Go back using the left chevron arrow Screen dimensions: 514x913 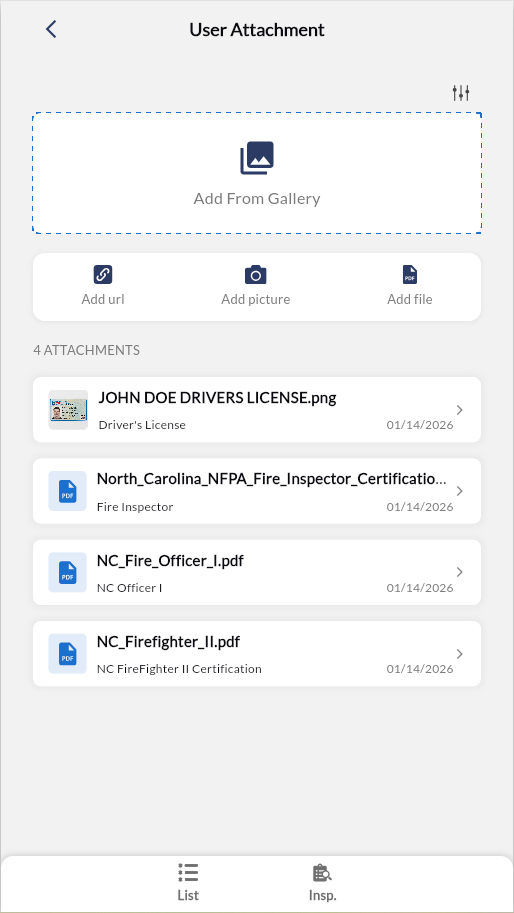[x=51, y=29]
